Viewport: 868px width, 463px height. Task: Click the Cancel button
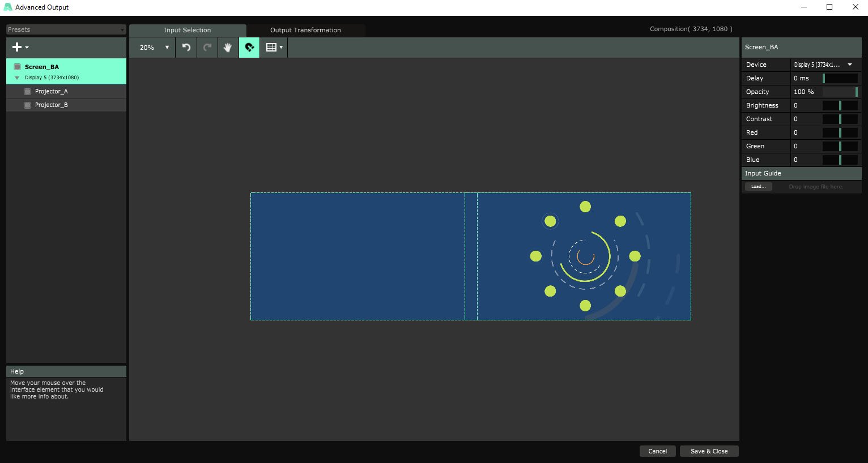[657, 451]
